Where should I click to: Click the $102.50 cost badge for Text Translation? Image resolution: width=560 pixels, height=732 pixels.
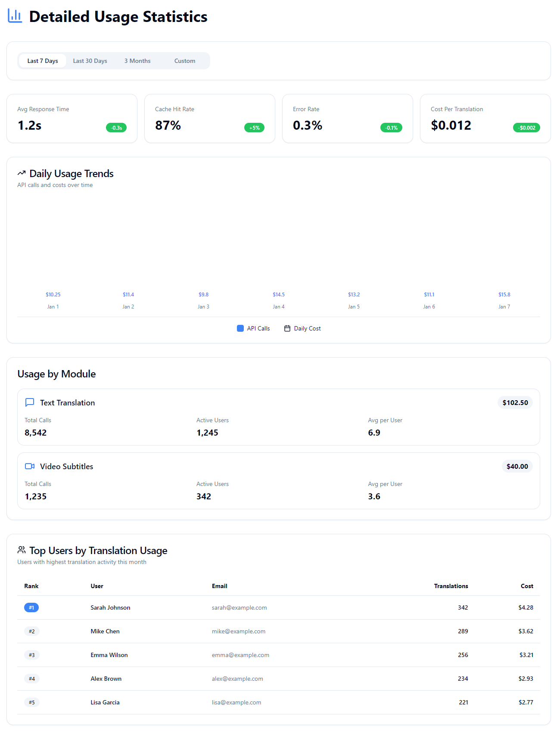click(515, 402)
